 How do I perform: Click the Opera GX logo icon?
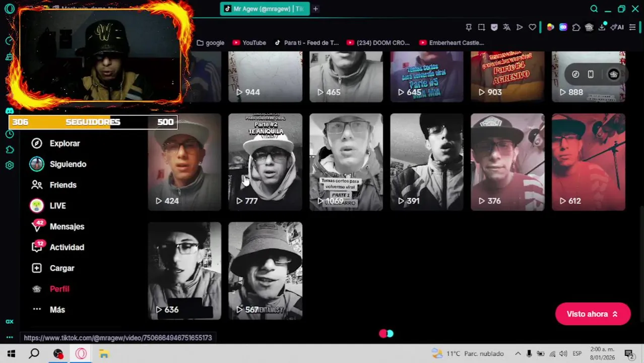click(x=10, y=9)
